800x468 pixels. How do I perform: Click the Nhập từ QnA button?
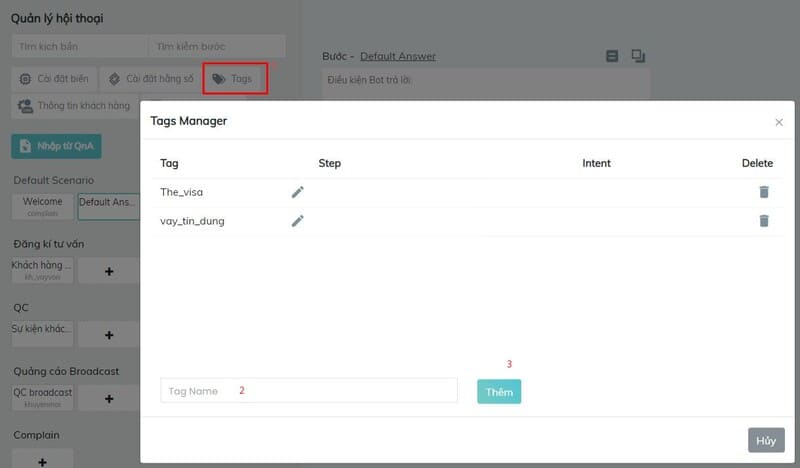56,146
